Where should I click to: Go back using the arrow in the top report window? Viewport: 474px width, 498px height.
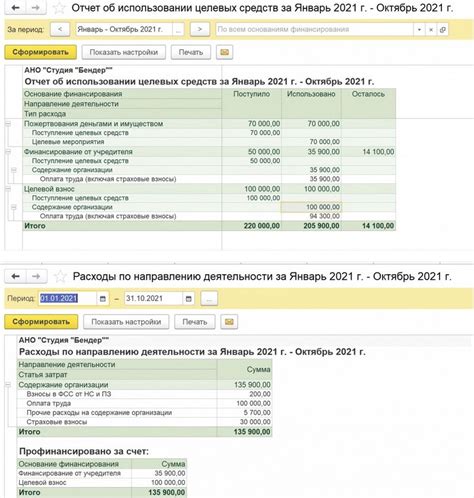click(x=15, y=7)
